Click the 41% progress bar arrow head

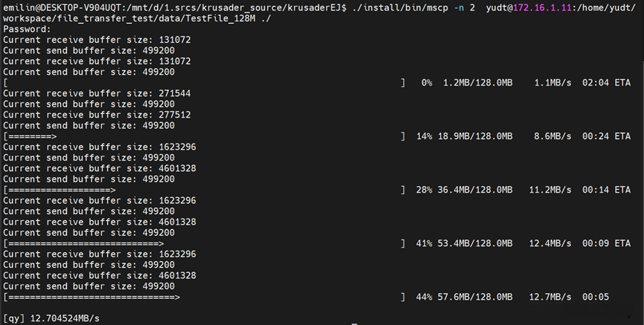click(161, 244)
